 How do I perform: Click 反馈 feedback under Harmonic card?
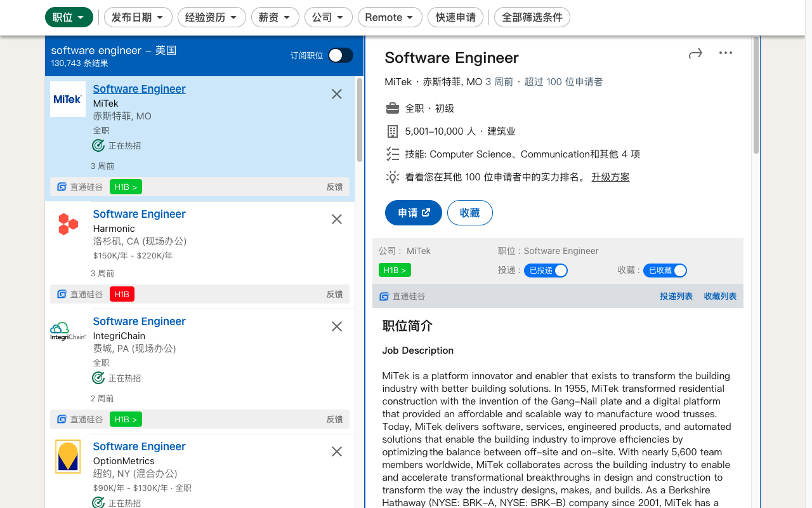tap(335, 294)
